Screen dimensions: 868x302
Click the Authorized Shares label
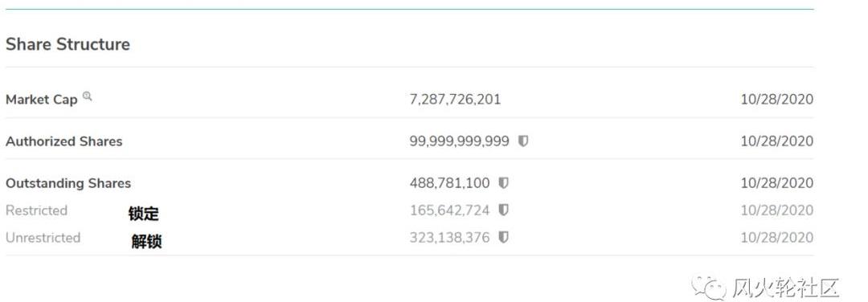64,141
